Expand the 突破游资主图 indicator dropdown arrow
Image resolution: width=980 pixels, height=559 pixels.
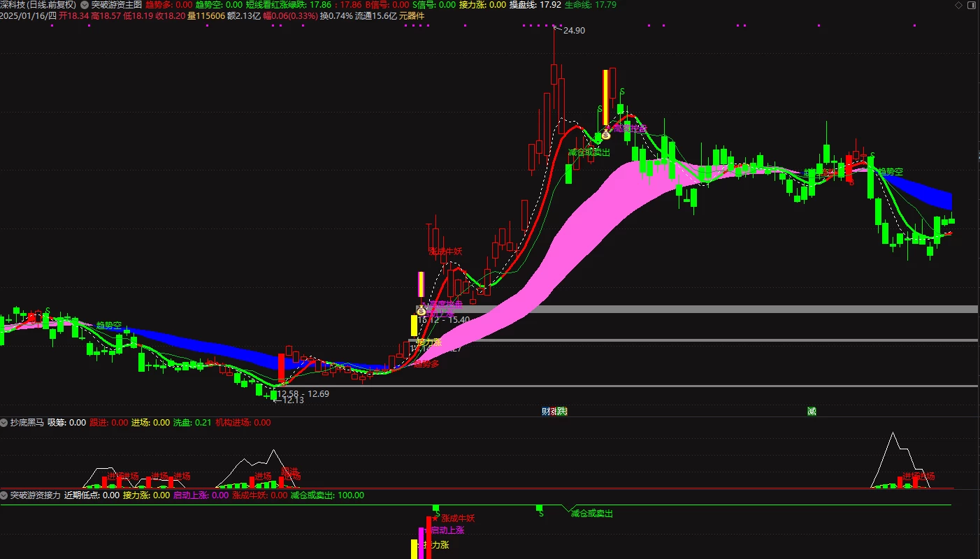click(85, 4)
